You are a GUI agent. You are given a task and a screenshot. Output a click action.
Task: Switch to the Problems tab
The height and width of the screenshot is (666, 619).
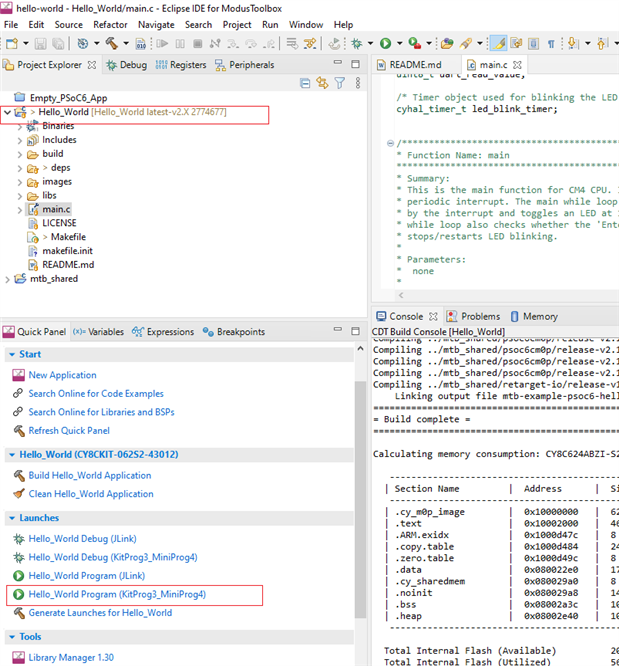point(474,316)
